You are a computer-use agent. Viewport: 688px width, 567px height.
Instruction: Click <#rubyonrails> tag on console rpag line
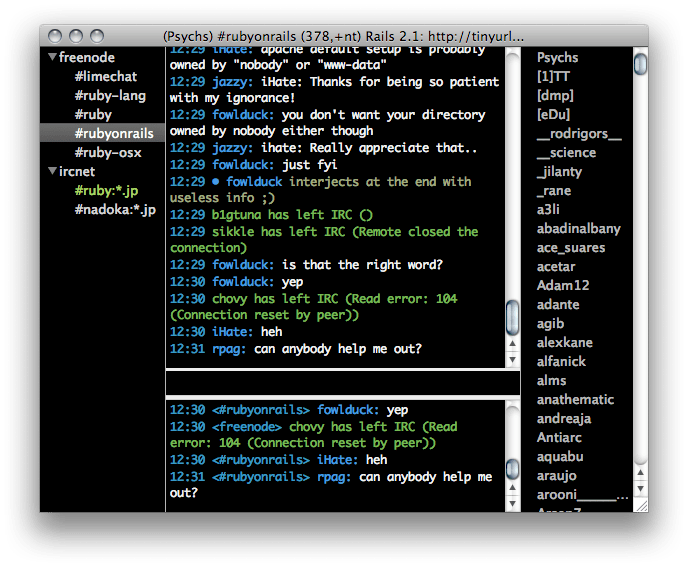261,477
